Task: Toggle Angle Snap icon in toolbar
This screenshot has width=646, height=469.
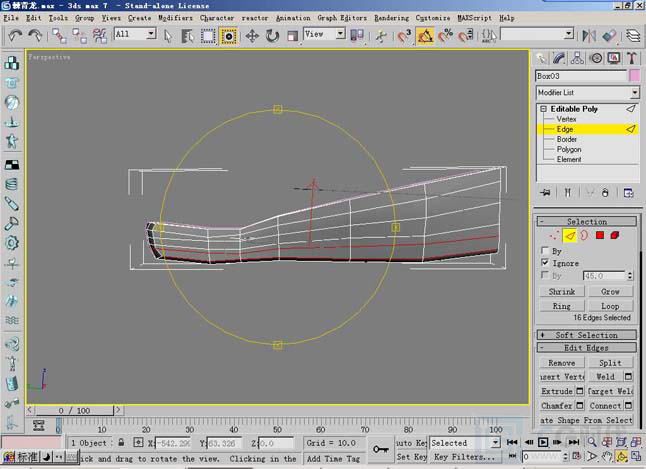Action: click(425, 36)
